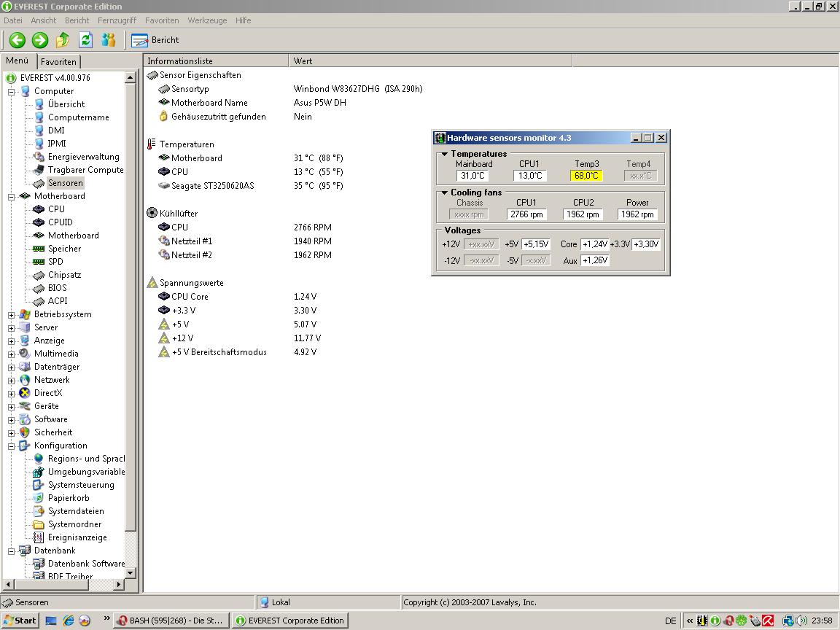Open the Bericht menu in menu bar

pyautogui.click(x=77, y=20)
